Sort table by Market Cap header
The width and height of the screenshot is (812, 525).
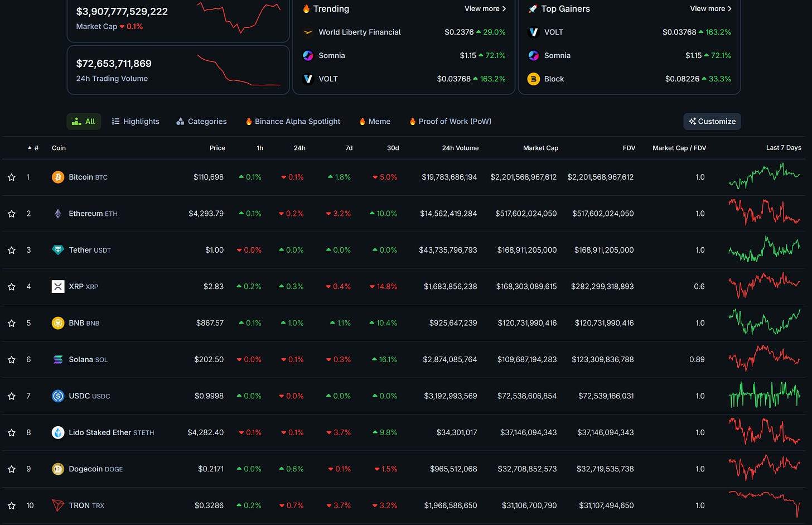540,148
